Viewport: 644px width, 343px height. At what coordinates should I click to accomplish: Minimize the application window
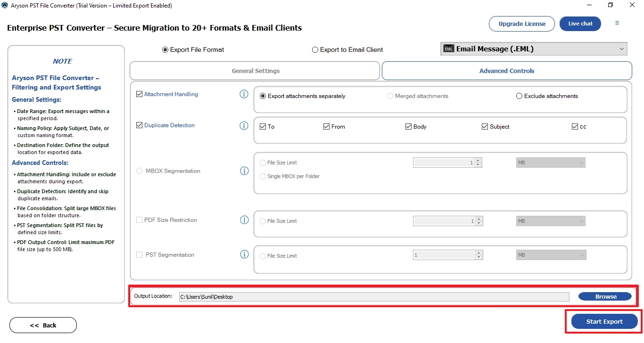coord(589,5)
